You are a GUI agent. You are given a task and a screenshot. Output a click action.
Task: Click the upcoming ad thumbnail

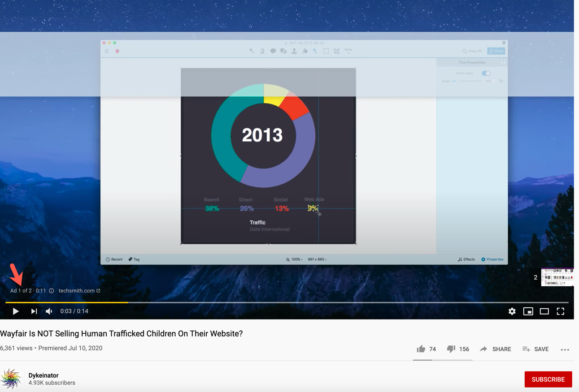click(557, 277)
